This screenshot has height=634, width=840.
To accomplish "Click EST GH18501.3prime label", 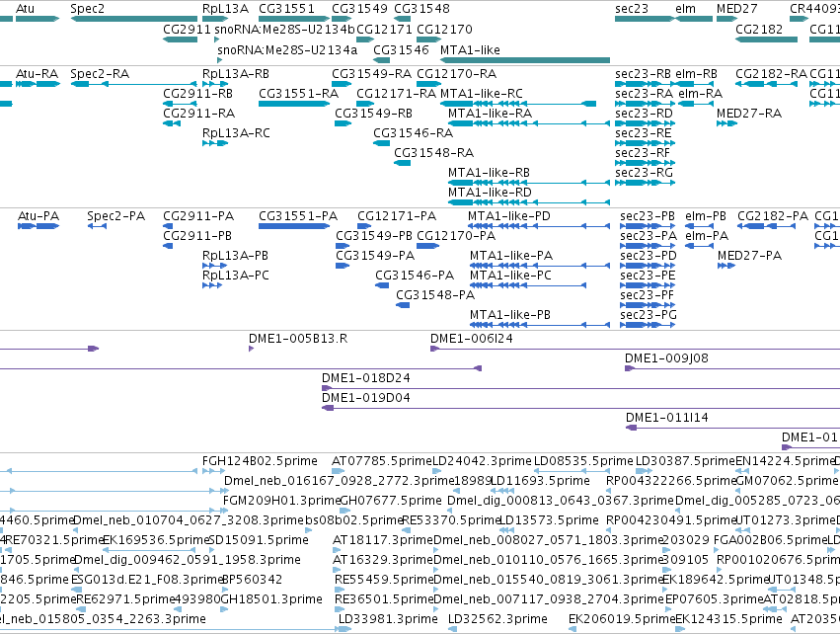I will [x=272, y=599].
